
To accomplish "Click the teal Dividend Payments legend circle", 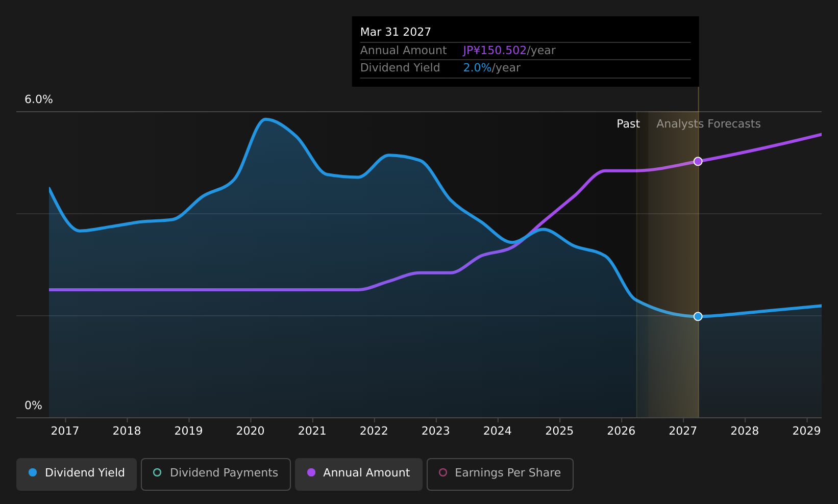I will click(x=157, y=472).
